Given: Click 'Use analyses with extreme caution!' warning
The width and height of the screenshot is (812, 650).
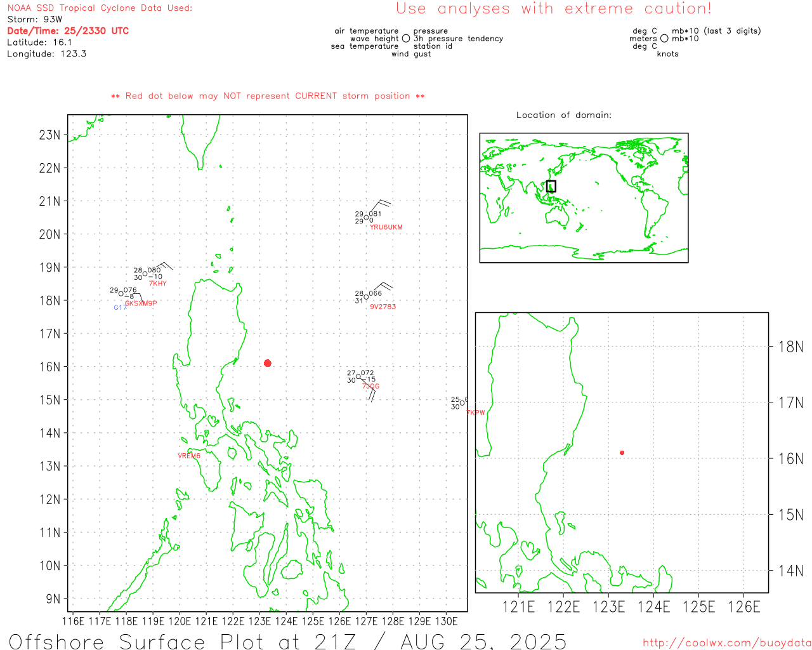Looking at the screenshot, I should [x=554, y=9].
